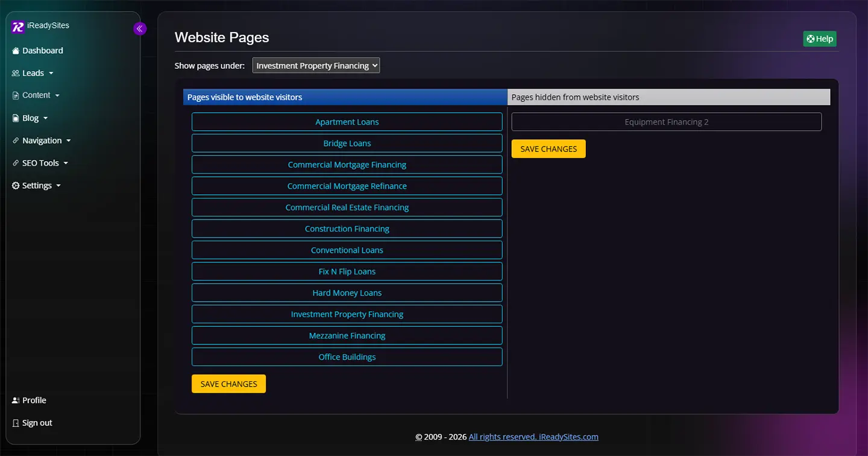This screenshot has width=868, height=456.
Task: Save changes under hidden pages list
Action: pyautogui.click(x=549, y=149)
